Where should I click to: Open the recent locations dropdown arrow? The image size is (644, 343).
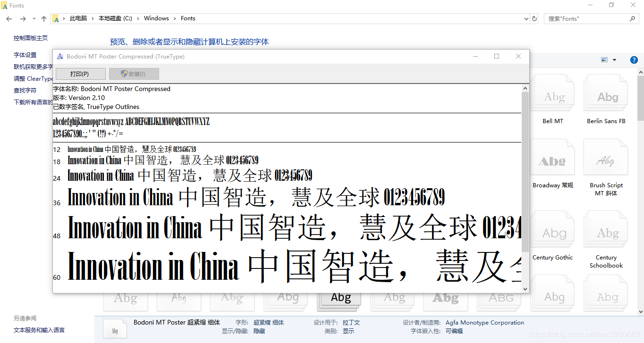pos(34,19)
